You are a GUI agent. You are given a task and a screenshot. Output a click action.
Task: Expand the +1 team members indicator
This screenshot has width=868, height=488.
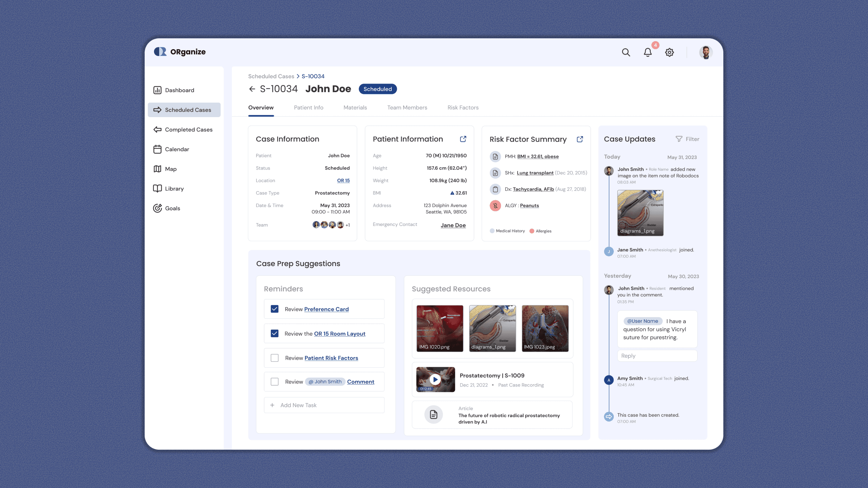click(348, 225)
